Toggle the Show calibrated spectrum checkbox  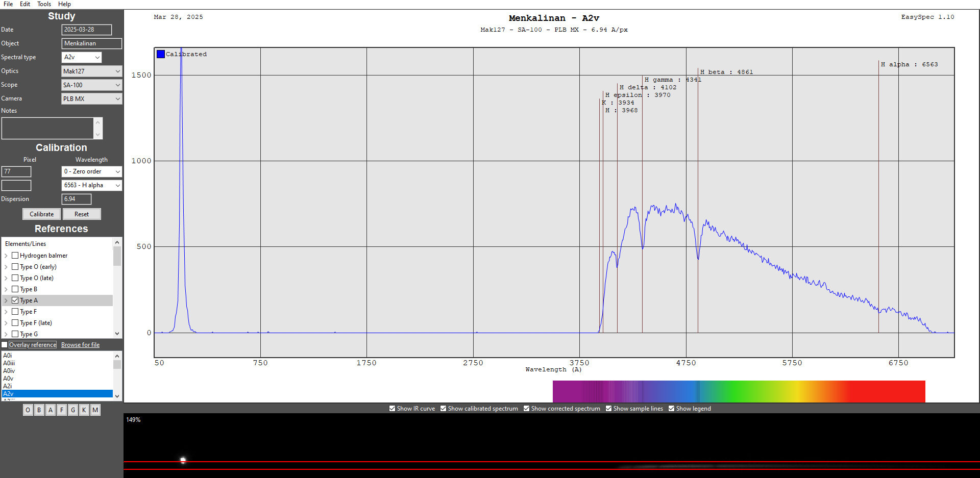click(x=443, y=409)
